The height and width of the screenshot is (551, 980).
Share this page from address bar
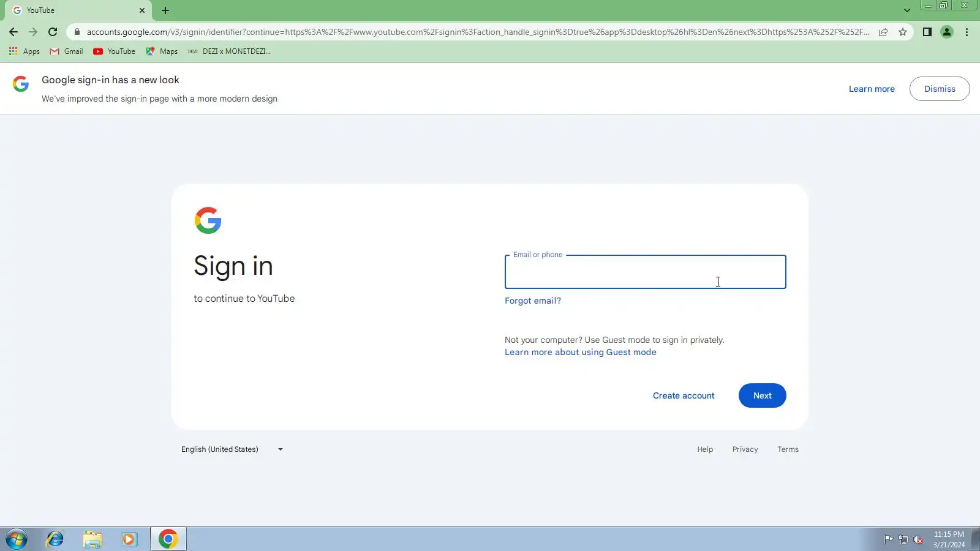pyautogui.click(x=883, y=32)
